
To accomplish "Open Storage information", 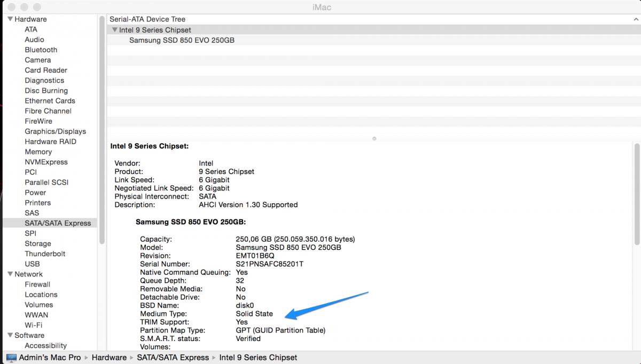I will 38,243.
